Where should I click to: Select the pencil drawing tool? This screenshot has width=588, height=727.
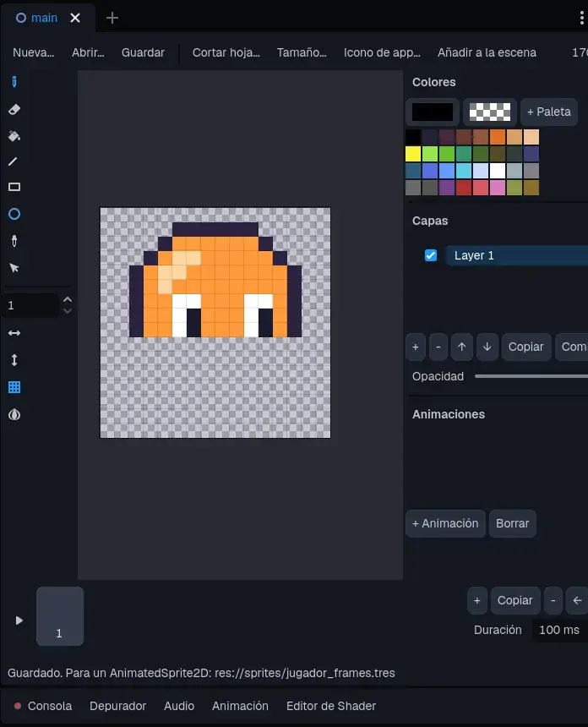tap(14, 82)
